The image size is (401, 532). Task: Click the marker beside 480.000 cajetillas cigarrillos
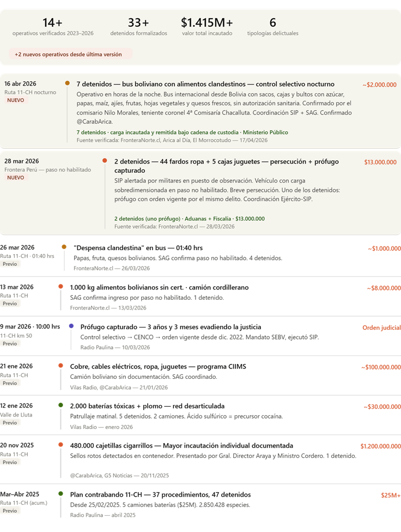60,445
